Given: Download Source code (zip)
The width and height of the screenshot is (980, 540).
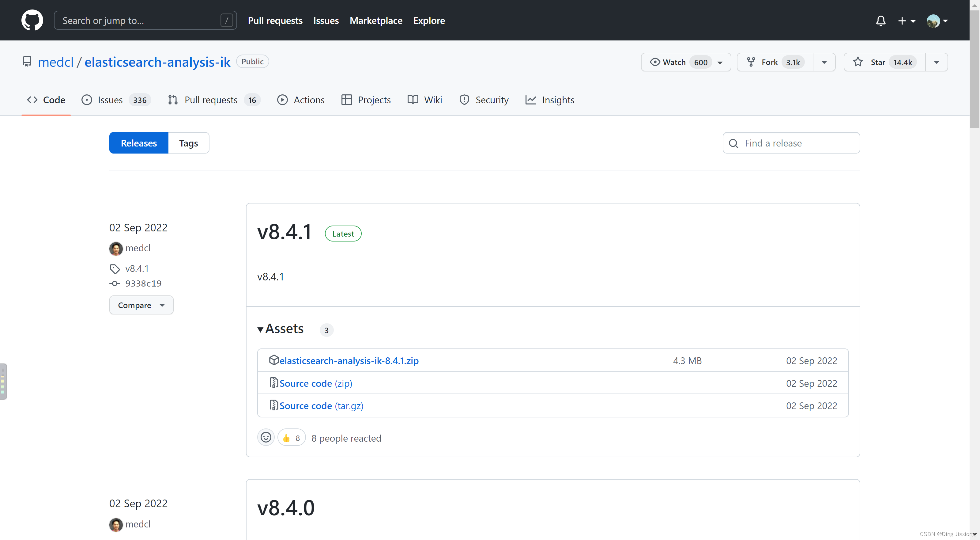Looking at the screenshot, I should pos(316,383).
